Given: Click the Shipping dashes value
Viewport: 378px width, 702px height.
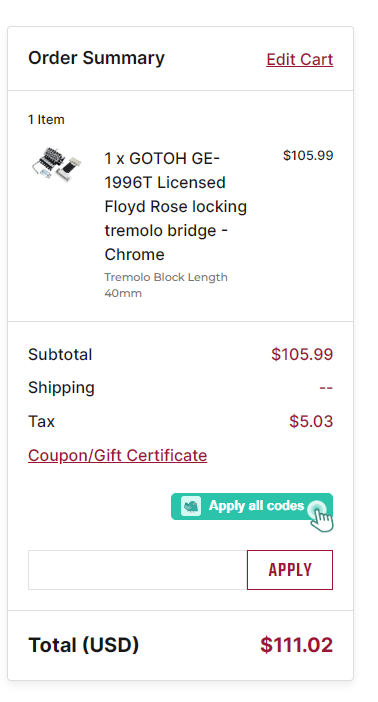Looking at the screenshot, I should 326,388.
